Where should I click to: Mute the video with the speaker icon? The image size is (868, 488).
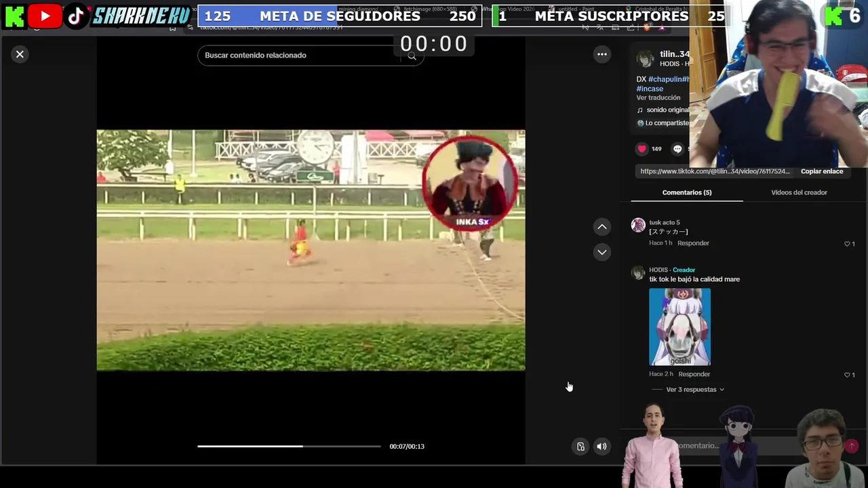(601, 446)
